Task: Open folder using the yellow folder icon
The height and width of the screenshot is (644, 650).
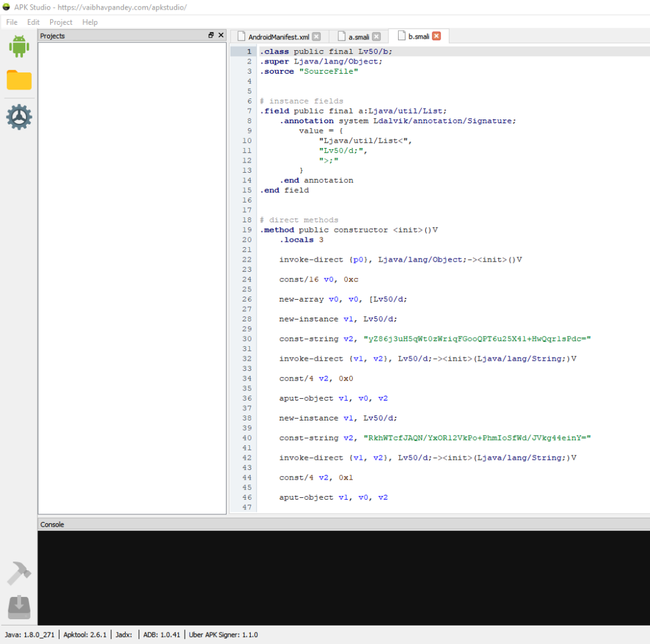Action: 19,81
